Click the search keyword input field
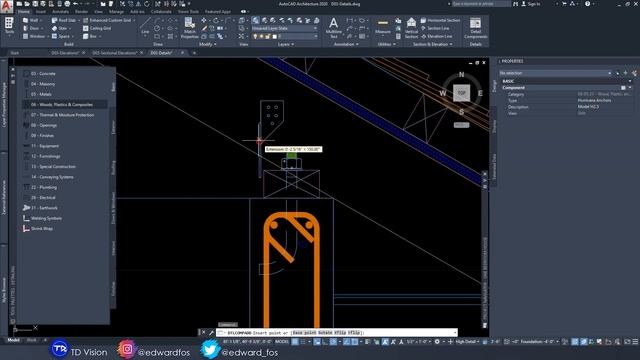 coord(481,4)
